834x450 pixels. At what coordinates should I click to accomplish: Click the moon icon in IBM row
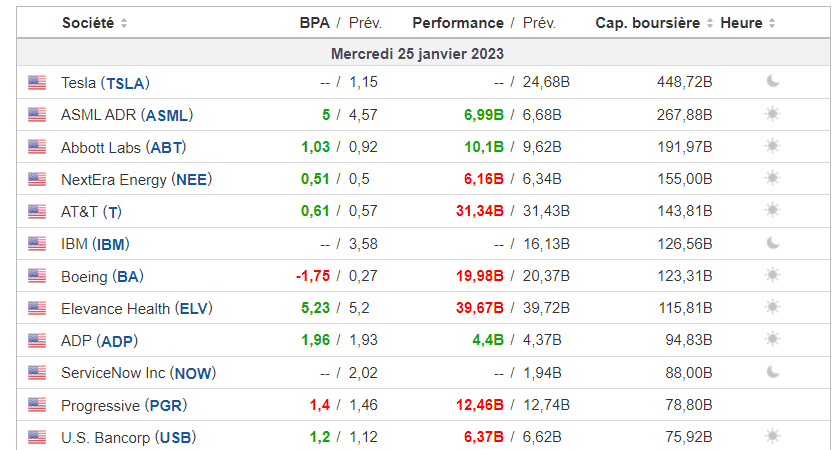tap(772, 243)
